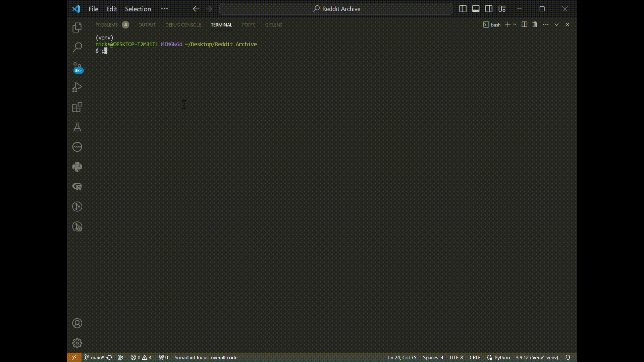Open the Explorer view in activity bar
This screenshot has height=362, width=644.
77,27
